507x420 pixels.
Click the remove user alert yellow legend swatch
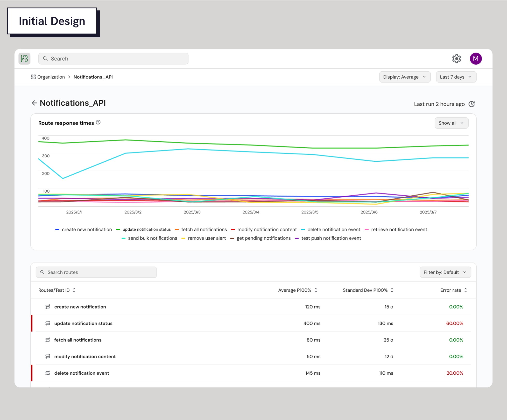click(183, 238)
